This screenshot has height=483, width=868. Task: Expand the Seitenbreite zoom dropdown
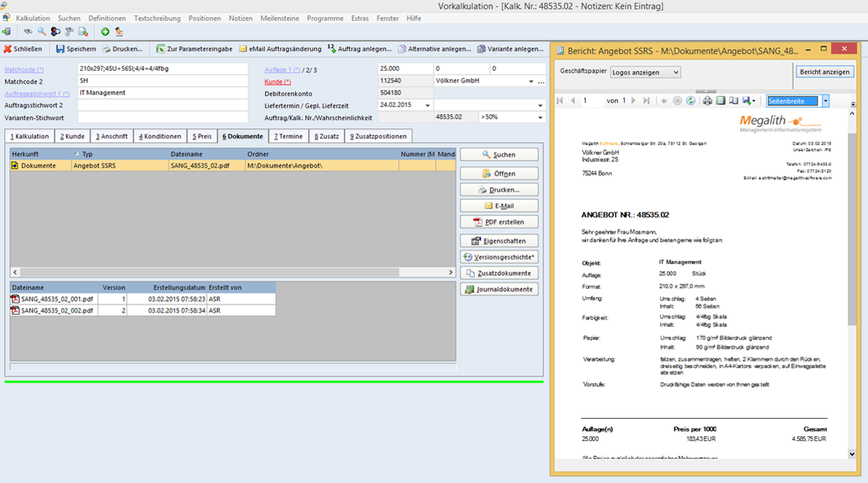tap(825, 101)
